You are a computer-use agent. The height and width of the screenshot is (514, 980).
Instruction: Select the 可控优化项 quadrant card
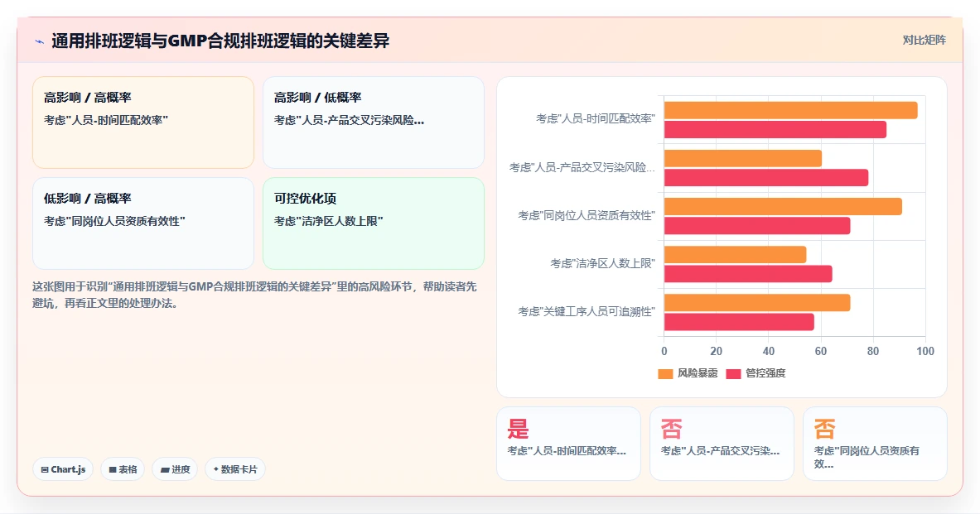point(373,223)
